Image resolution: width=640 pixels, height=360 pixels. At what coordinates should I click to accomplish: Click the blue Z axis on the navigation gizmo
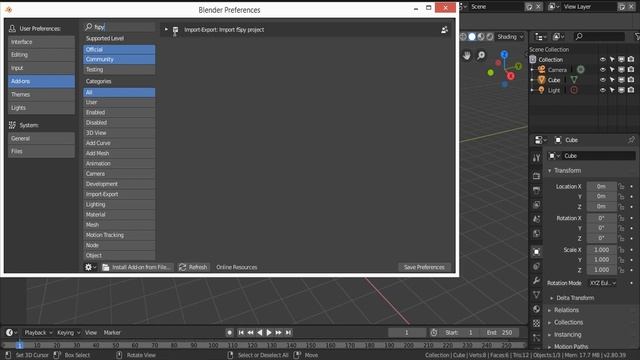504,54
